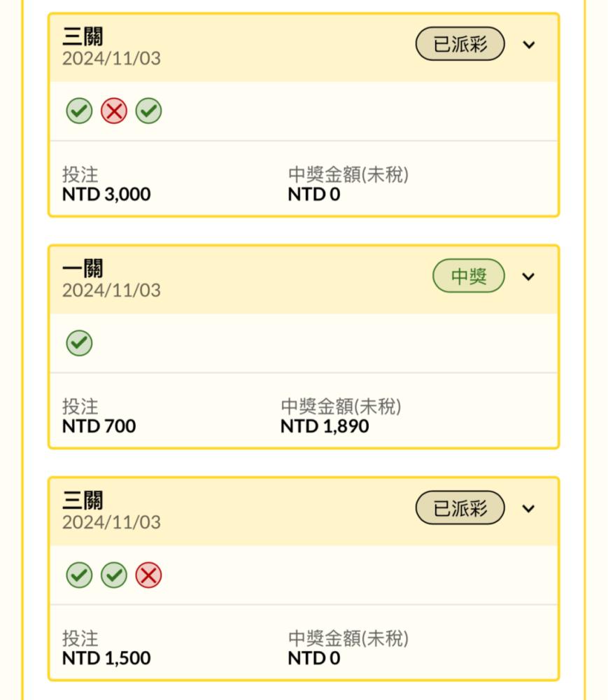
Task: Select the 一關 card header title
Action: pos(83,267)
